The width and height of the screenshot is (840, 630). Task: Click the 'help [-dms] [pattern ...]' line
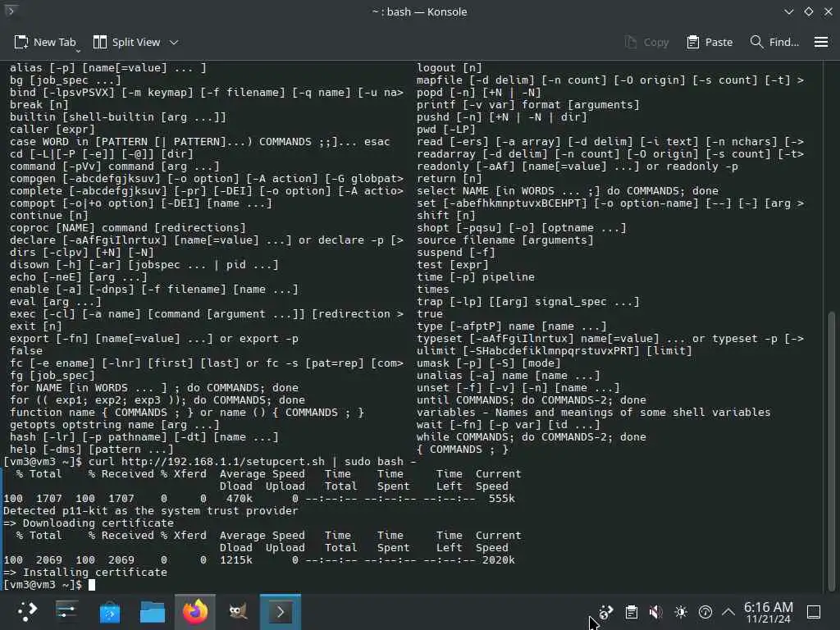coord(92,449)
